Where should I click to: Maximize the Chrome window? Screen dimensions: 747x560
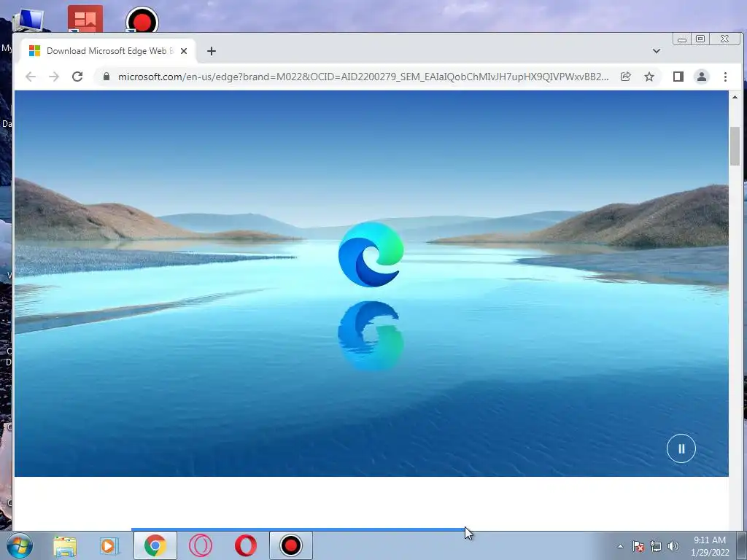pos(700,39)
